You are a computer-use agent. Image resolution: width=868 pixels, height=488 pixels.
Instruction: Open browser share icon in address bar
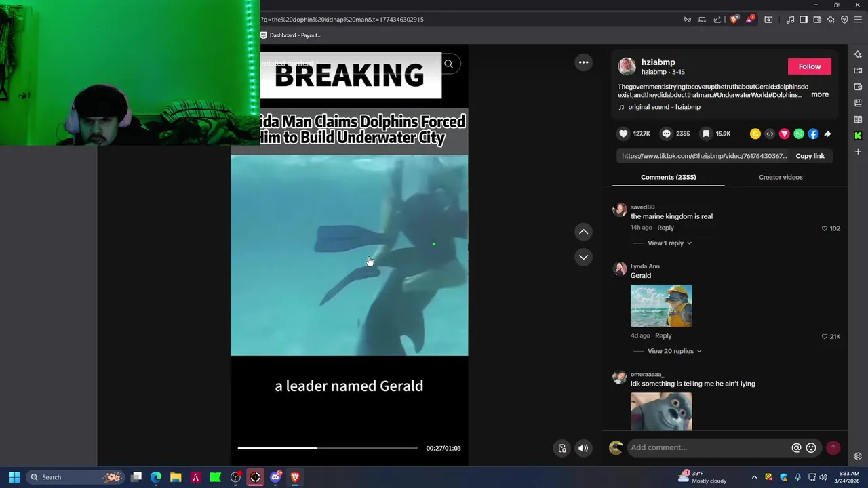pos(717,20)
